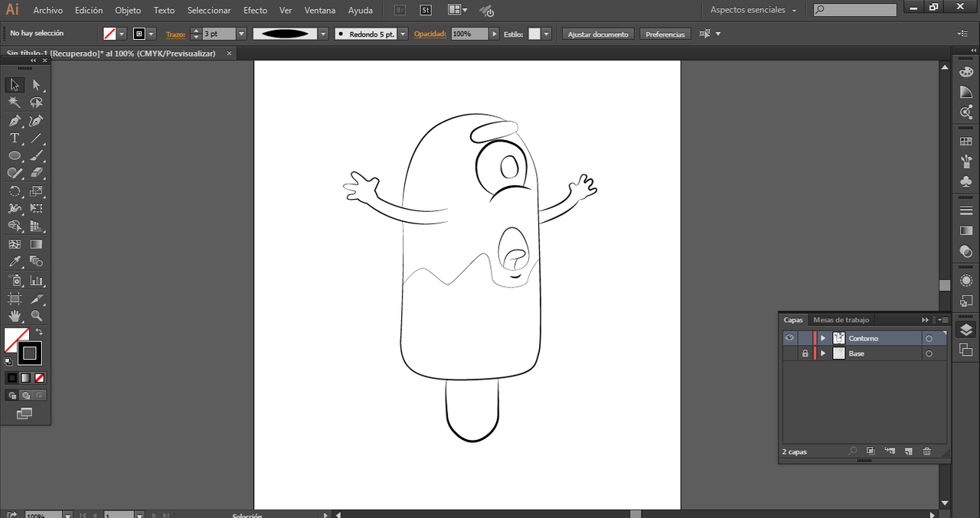Select the Pen tool
The image size is (980, 518).
coord(15,121)
